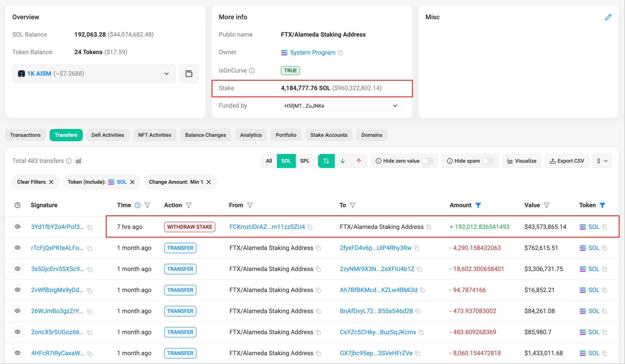Viewport: 625px width, 364px height.
Task: Click the Misc edit pencil icon
Action: (x=608, y=17)
